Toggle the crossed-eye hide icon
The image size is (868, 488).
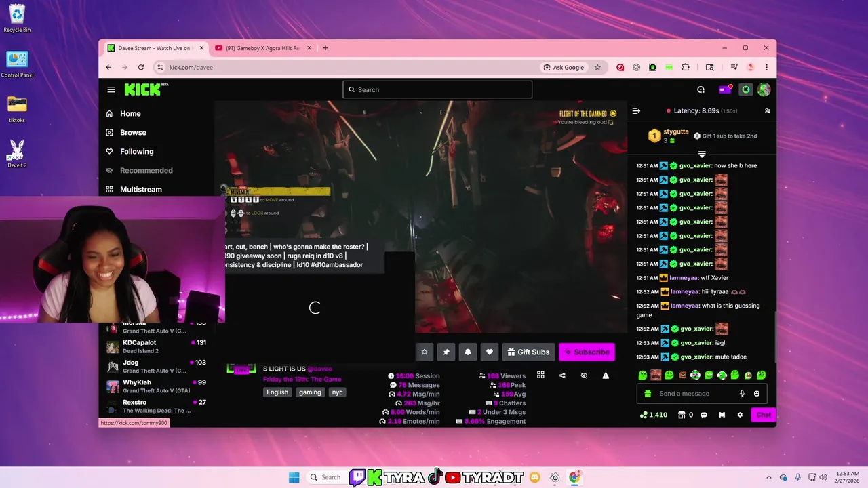(x=584, y=375)
